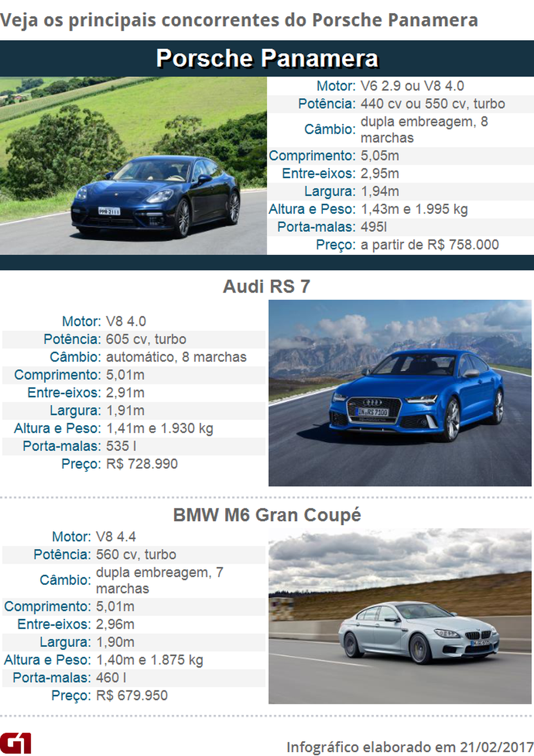Image resolution: width=534 pixels, height=756 pixels.
Task: Click the silver BMW M6 photo
Action: 399,616
